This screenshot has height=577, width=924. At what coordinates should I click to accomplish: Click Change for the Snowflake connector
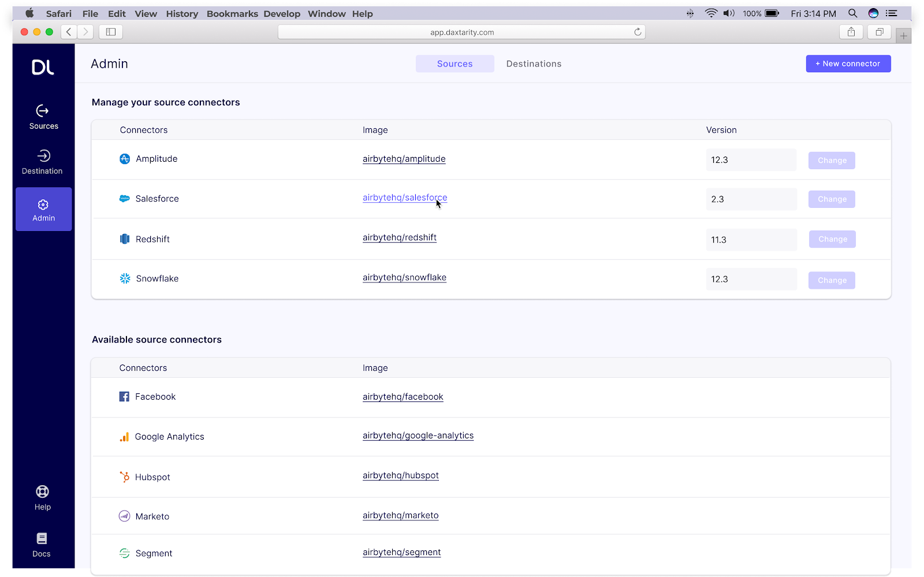click(832, 280)
